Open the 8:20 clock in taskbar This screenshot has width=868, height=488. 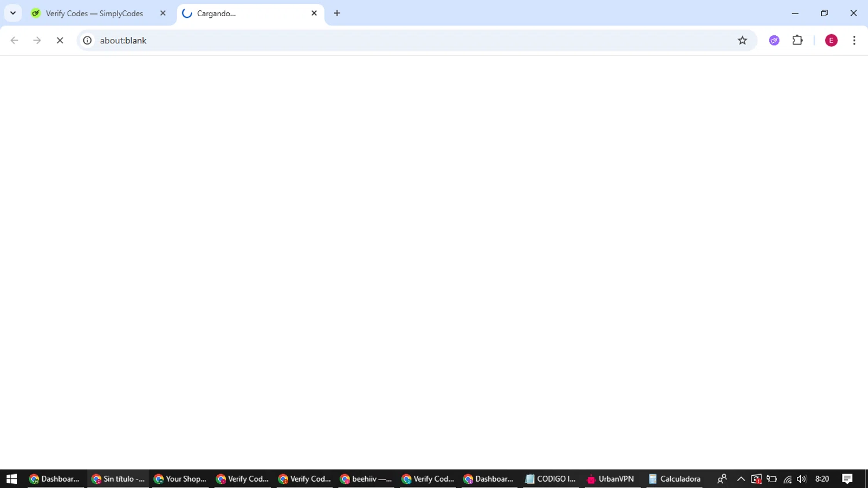pos(822,479)
